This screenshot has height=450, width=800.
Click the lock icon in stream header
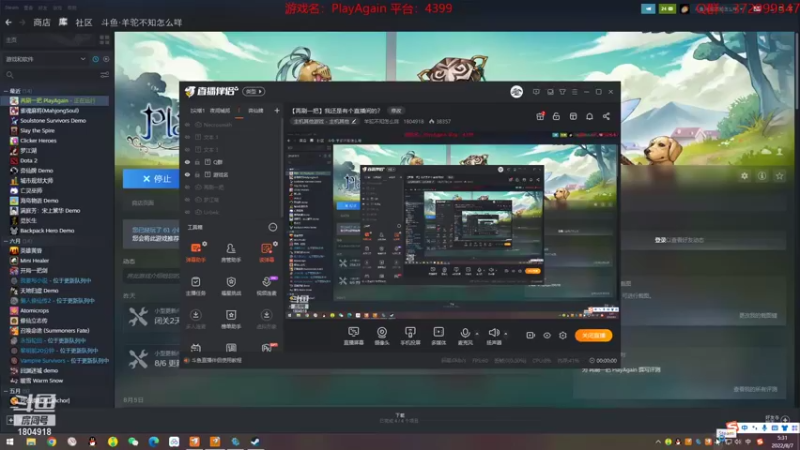556,116
